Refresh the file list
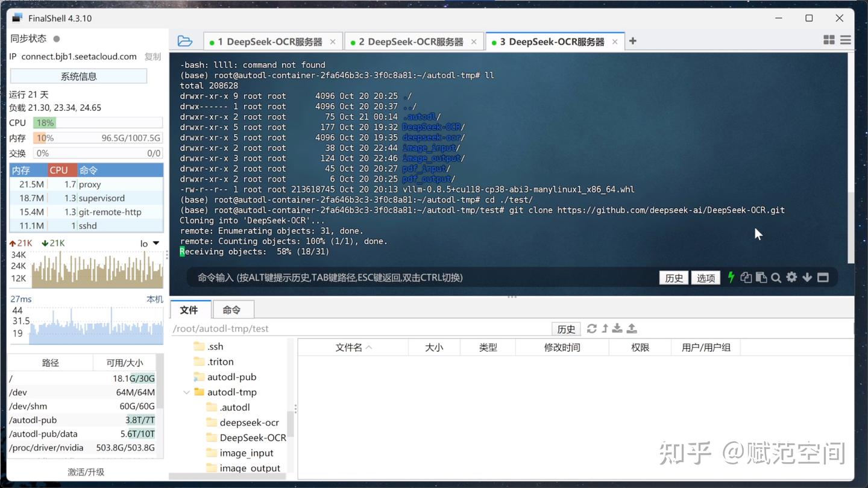The height and width of the screenshot is (488, 868). click(x=592, y=328)
